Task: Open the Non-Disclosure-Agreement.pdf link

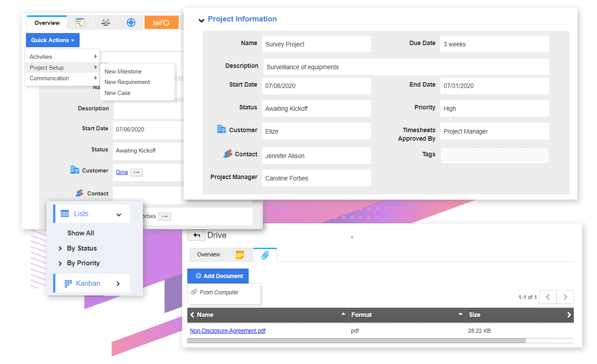Action: (228, 331)
